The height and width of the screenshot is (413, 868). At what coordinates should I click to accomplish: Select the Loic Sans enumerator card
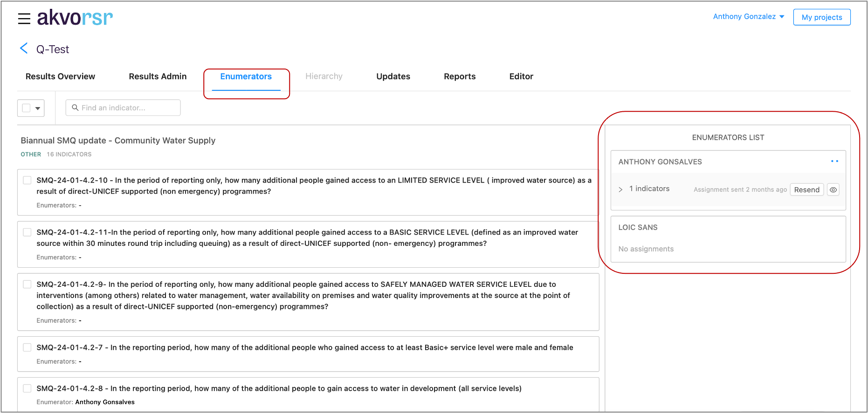728,239
